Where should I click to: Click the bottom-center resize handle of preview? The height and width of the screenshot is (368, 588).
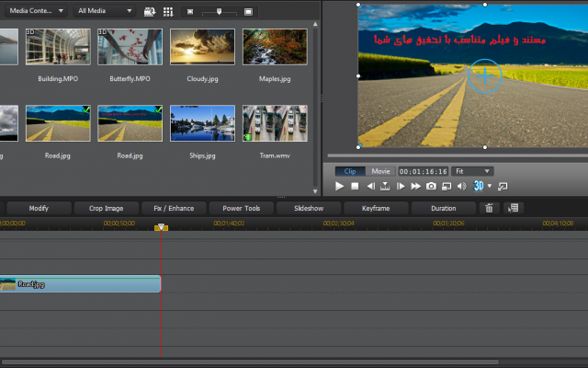485,147
